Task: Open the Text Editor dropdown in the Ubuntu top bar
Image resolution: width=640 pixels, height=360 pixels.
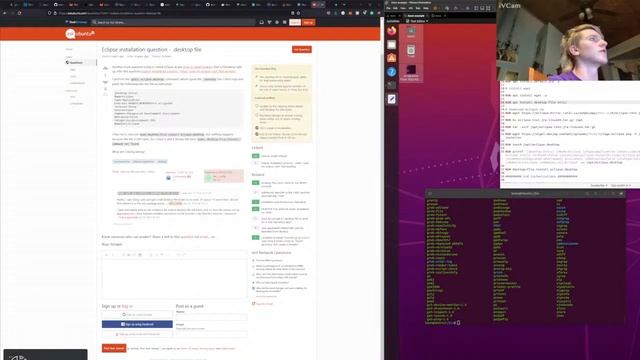Action: click(418, 21)
